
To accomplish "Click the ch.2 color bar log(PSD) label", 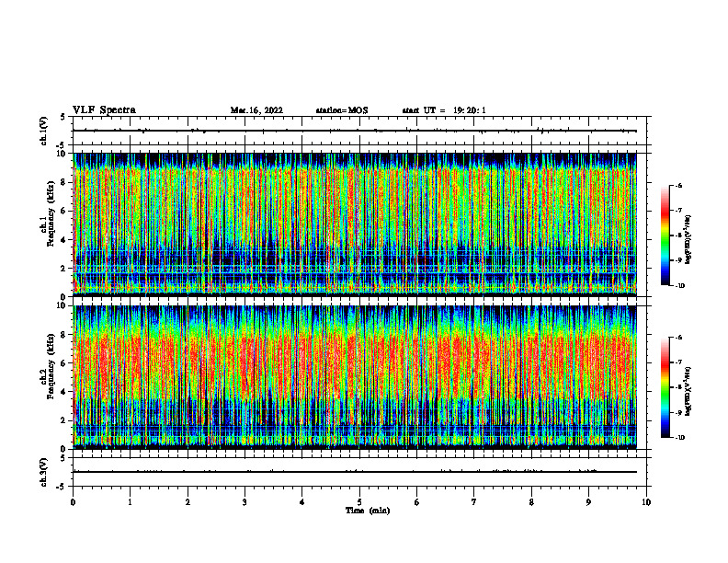I will click(688, 391).
